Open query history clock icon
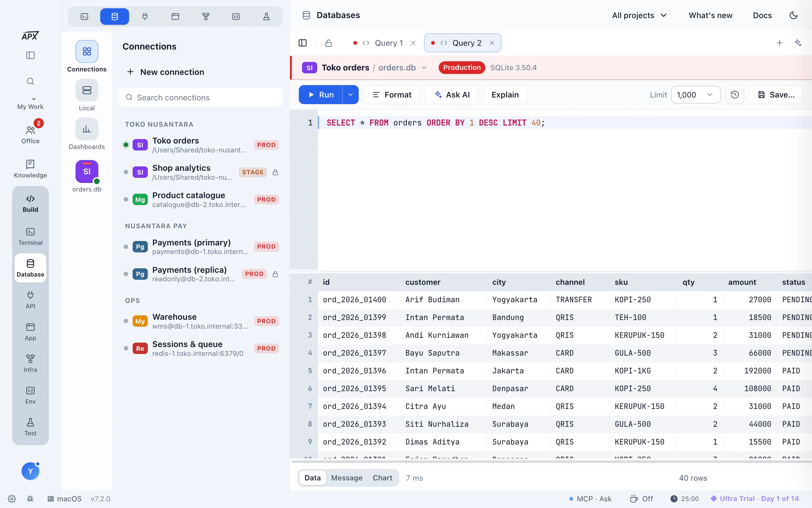The height and width of the screenshot is (508, 812). coord(735,95)
